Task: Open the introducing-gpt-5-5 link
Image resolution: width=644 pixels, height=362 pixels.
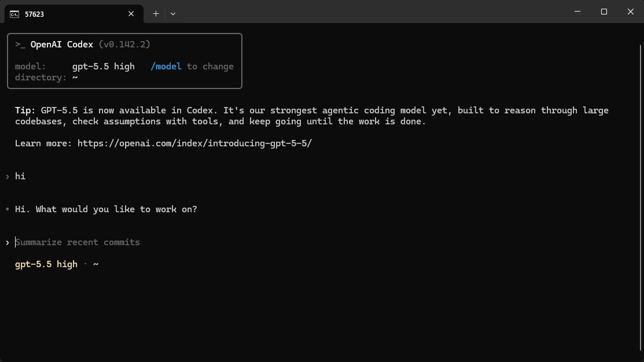Action: 194,143
